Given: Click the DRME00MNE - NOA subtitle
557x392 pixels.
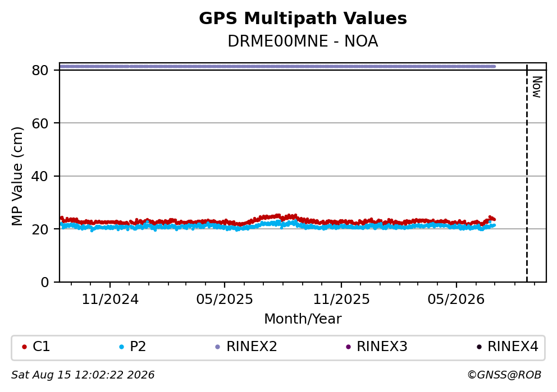Looking at the screenshot, I should tap(303, 41).
